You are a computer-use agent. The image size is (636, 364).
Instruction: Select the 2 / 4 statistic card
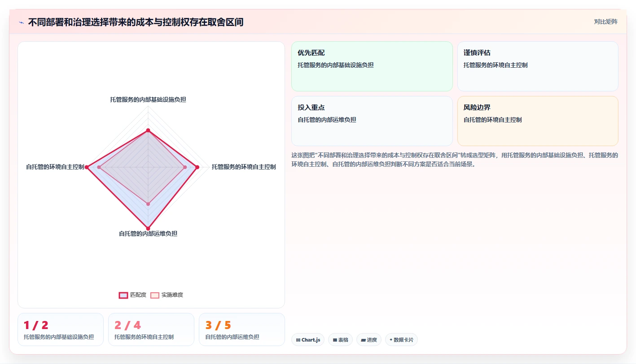click(x=151, y=329)
